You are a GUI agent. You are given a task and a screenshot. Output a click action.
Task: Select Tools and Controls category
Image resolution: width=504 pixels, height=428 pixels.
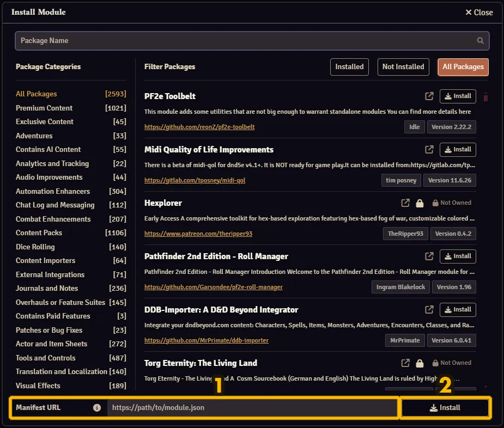tap(71, 358)
